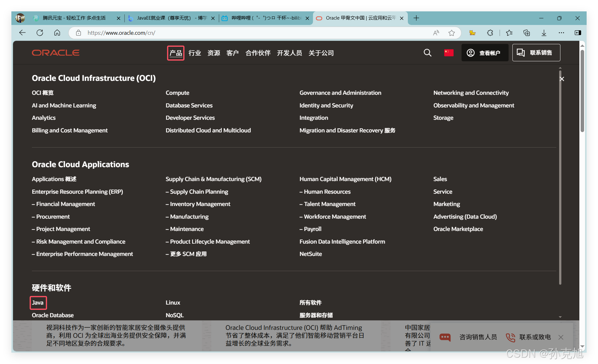Open a new browser tab
Image resolution: width=598 pixels, height=364 pixels.
coord(416,18)
